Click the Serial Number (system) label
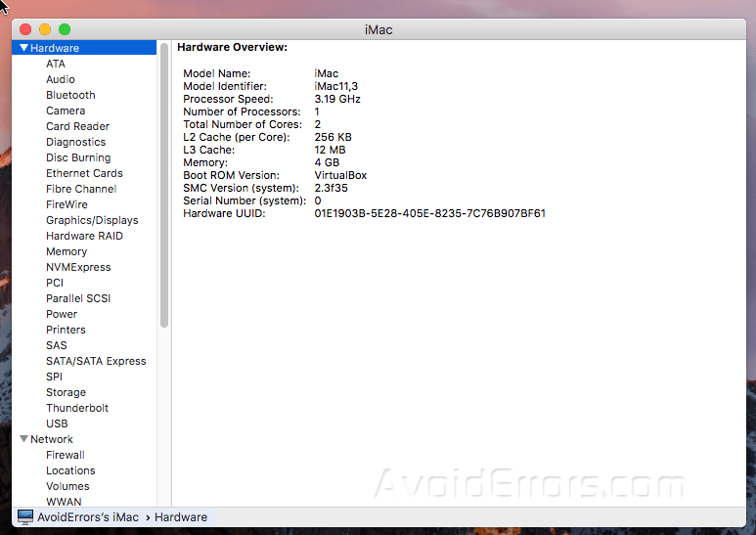The image size is (756, 535). (x=245, y=201)
